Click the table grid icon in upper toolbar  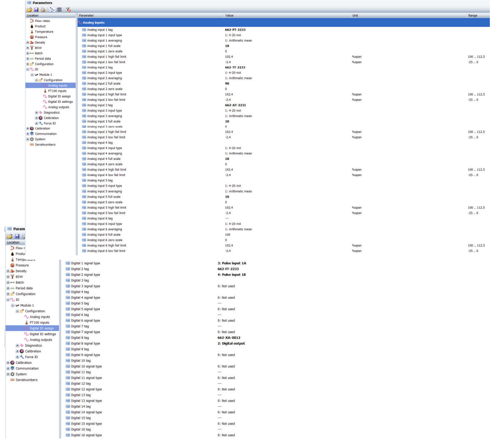pyautogui.click(x=59, y=10)
